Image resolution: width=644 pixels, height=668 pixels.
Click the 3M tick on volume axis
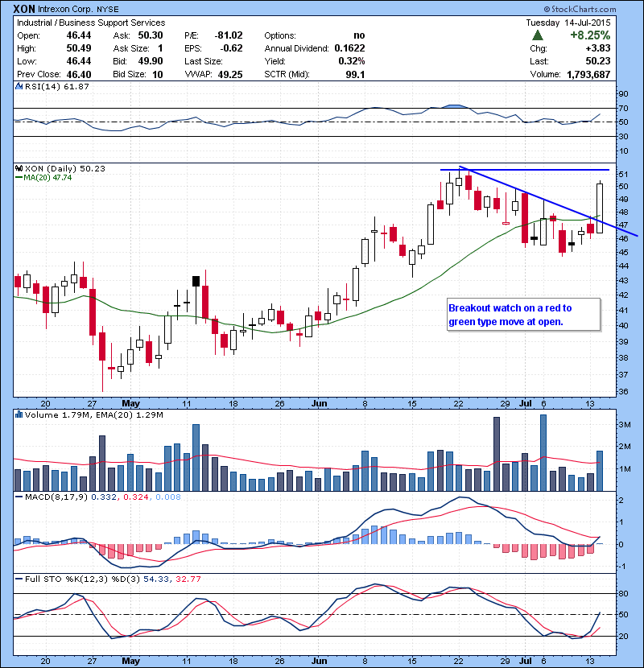[x=625, y=424]
